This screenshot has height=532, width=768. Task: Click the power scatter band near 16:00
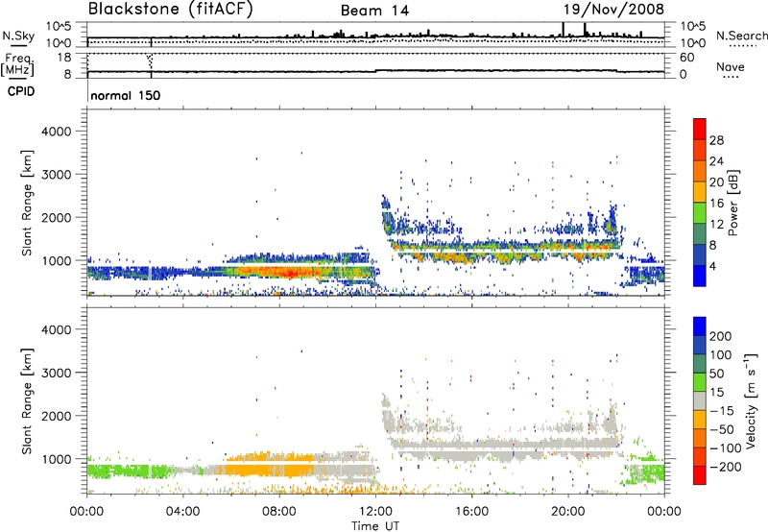click(x=505, y=250)
